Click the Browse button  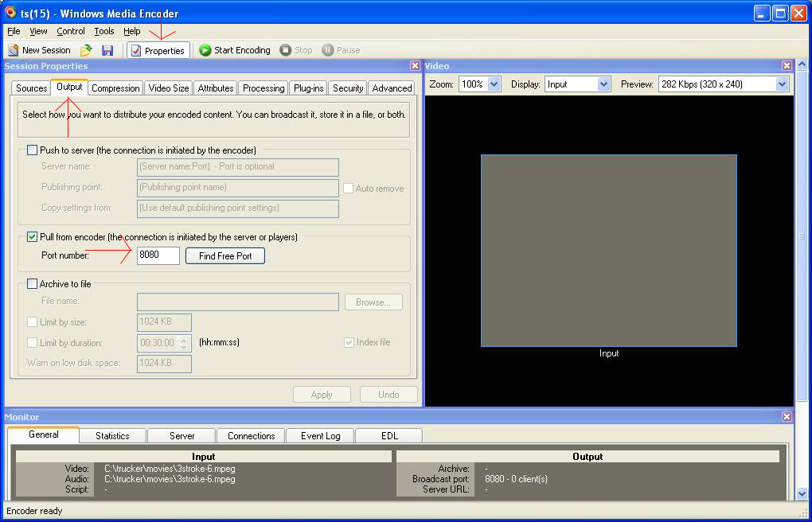(373, 302)
